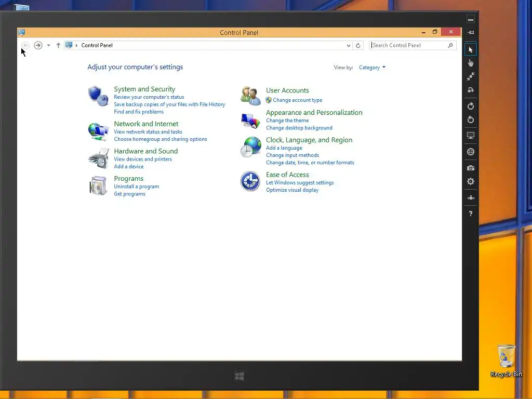Open Network and Internet category
This screenshot has height=399, width=532.
coord(146,124)
